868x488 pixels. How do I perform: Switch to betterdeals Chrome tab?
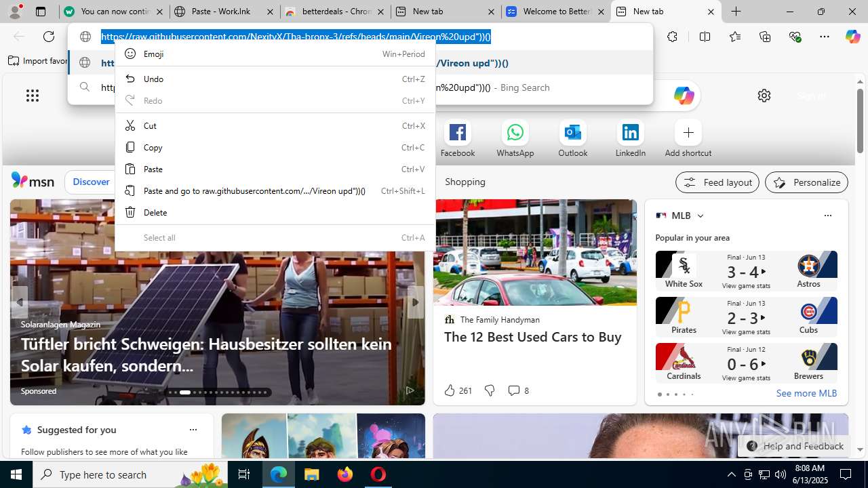(x=335, y=12)
